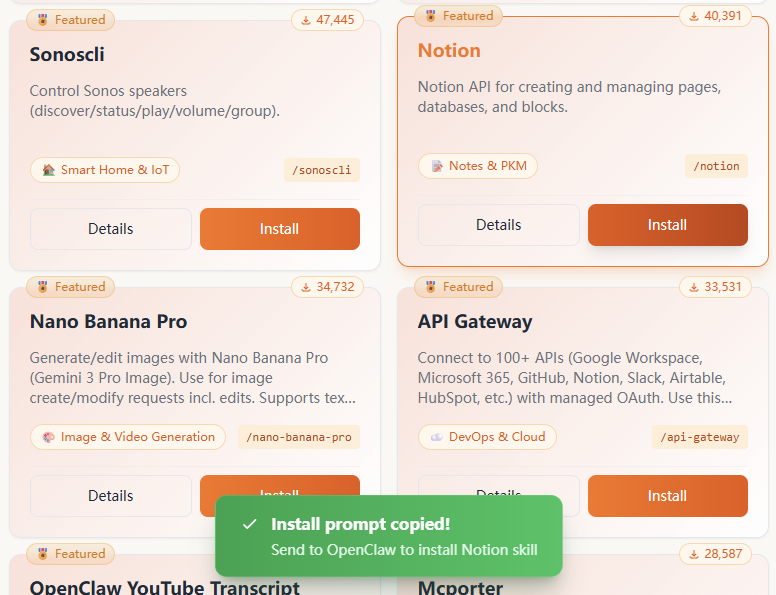Filter by Smart Home & IoT category

(x=105, y=170)
